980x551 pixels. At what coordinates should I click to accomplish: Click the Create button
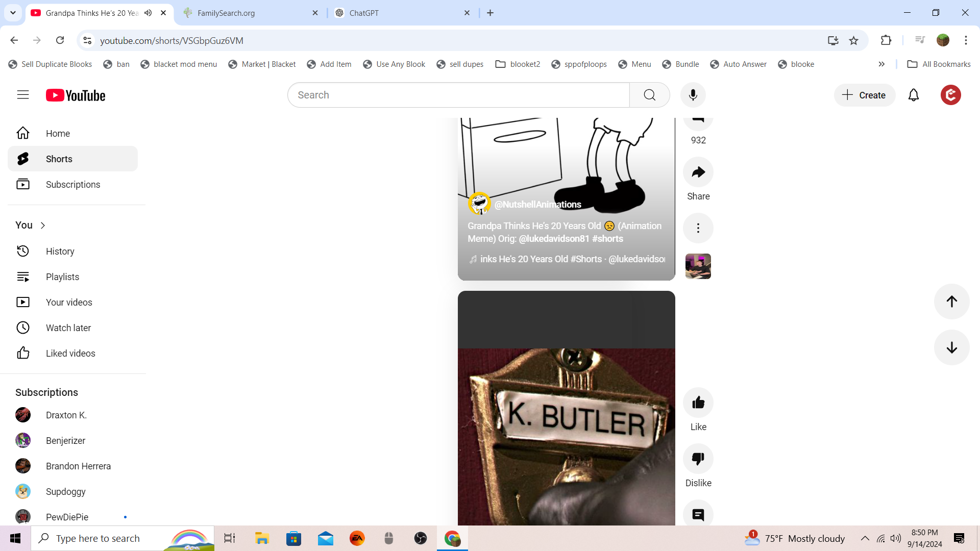click(x=864, y=95)
